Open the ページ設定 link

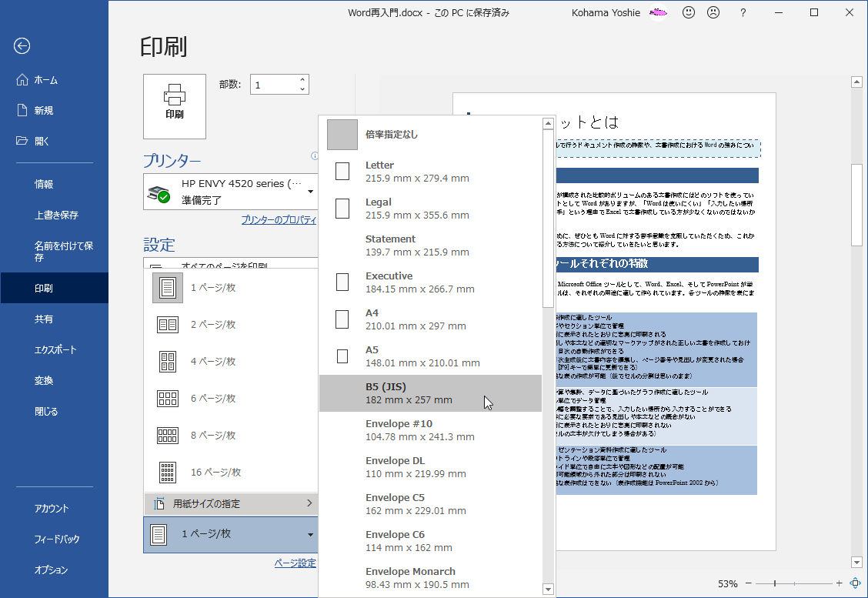coord(295,563)
